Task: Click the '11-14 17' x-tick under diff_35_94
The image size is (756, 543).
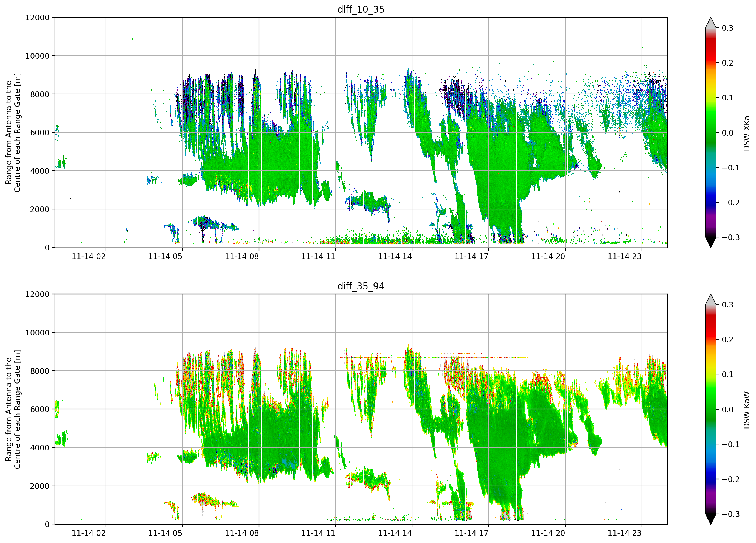Action: point(472,533)
